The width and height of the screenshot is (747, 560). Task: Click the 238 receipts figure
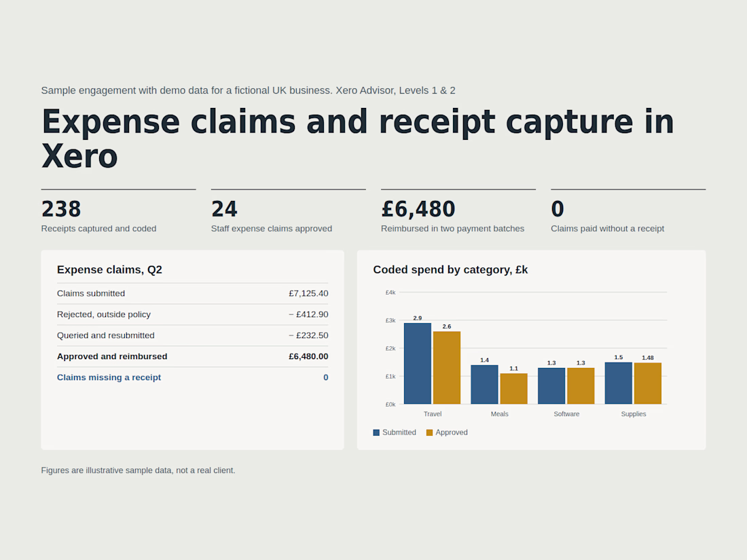(61, 209)
